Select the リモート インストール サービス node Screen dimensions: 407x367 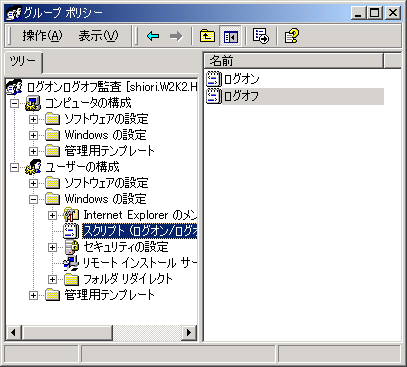point(139,263)
